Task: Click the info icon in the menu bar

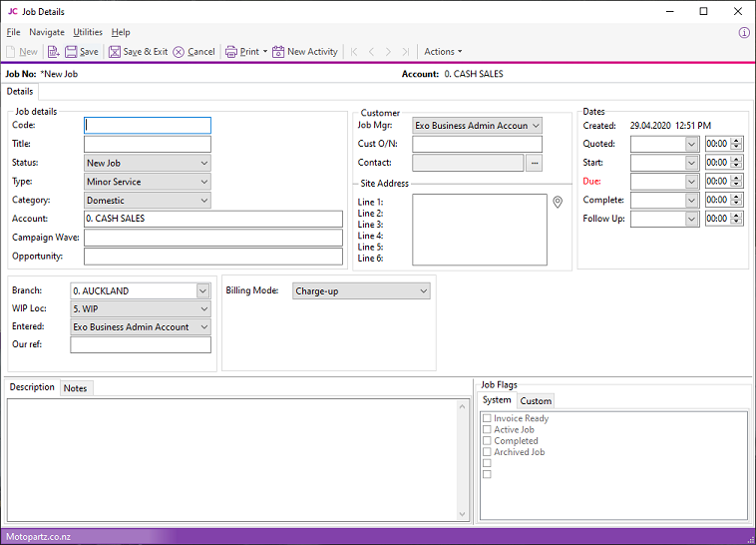Action: (744, 32)
